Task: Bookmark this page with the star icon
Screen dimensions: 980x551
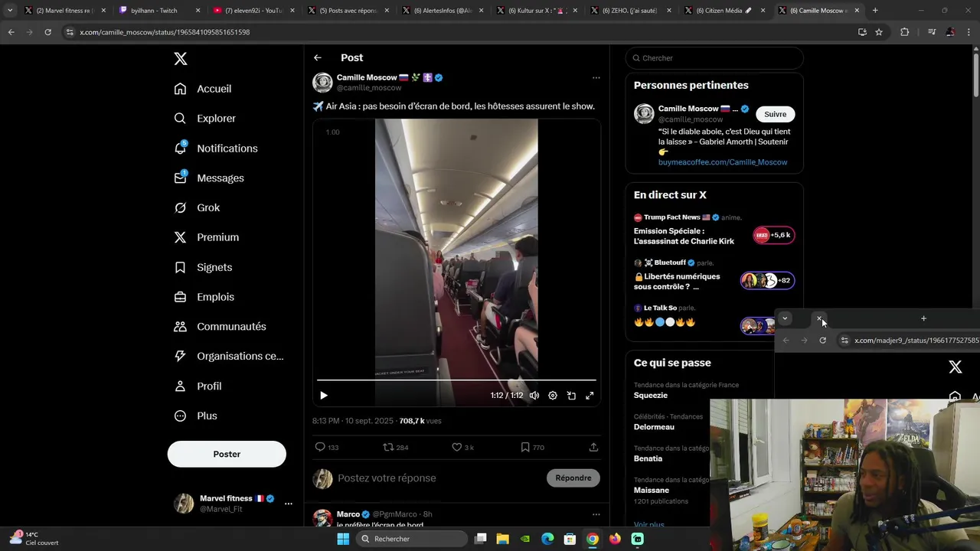Action: click(879, 32)
